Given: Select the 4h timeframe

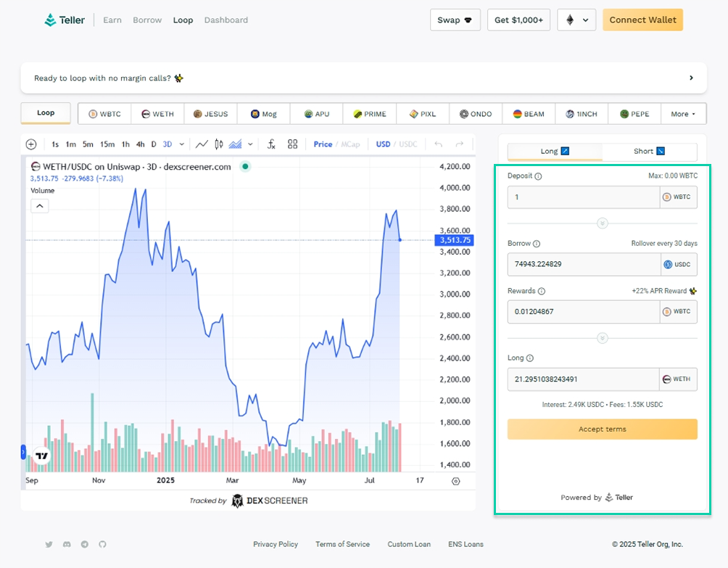Looking at the screenshot, I should pyautogui.click(x=140, y=144).
